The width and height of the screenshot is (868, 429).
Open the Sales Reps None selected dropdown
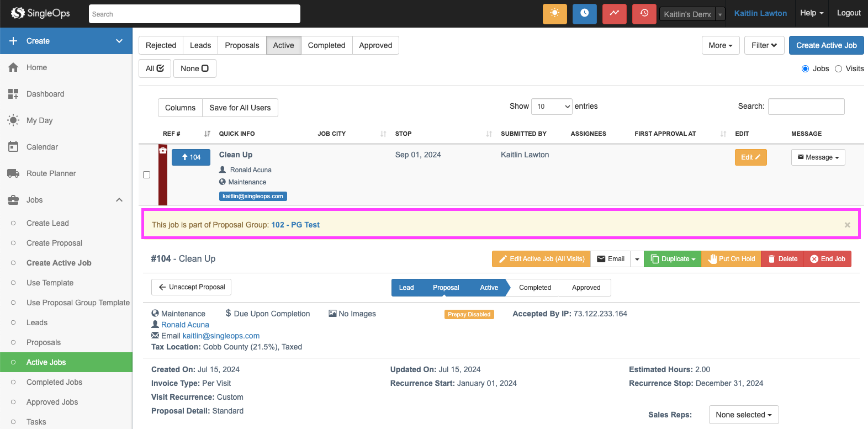(x=743, y=415)
